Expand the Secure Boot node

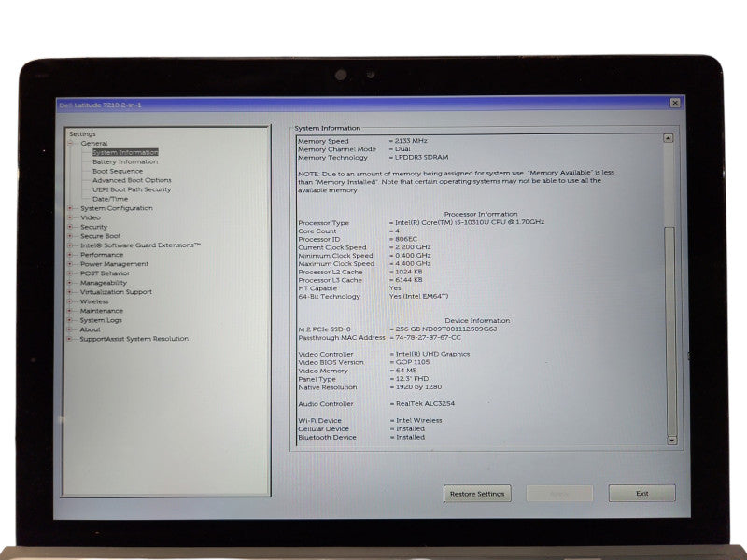[71, 236]
